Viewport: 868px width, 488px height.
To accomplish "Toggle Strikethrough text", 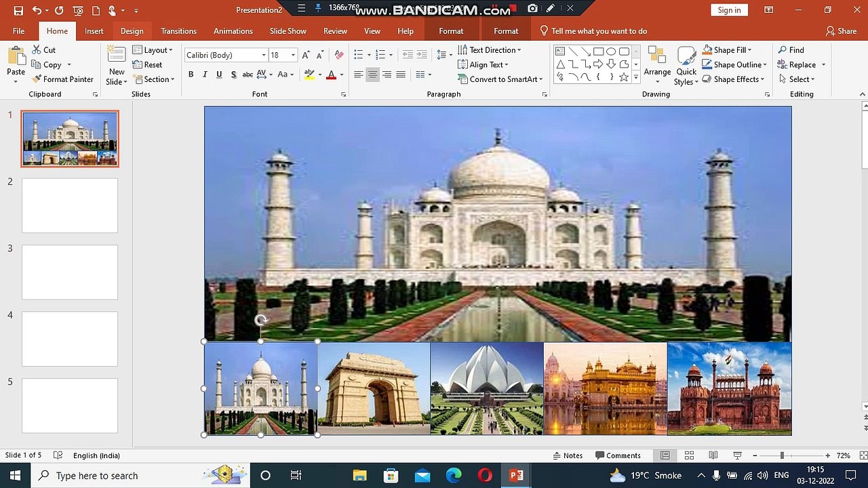I will pos(248,75).
